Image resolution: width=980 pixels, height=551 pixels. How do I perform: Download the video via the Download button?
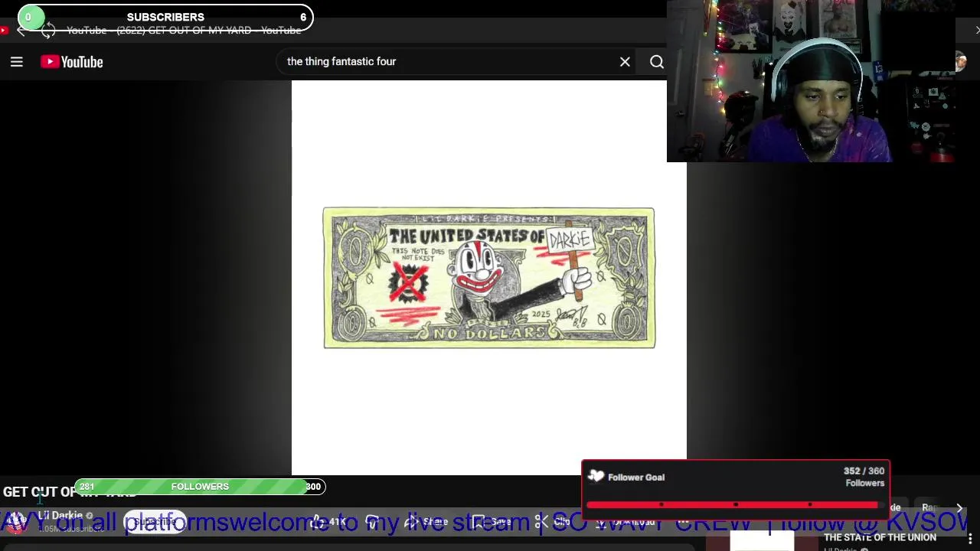tap(626, 522)
